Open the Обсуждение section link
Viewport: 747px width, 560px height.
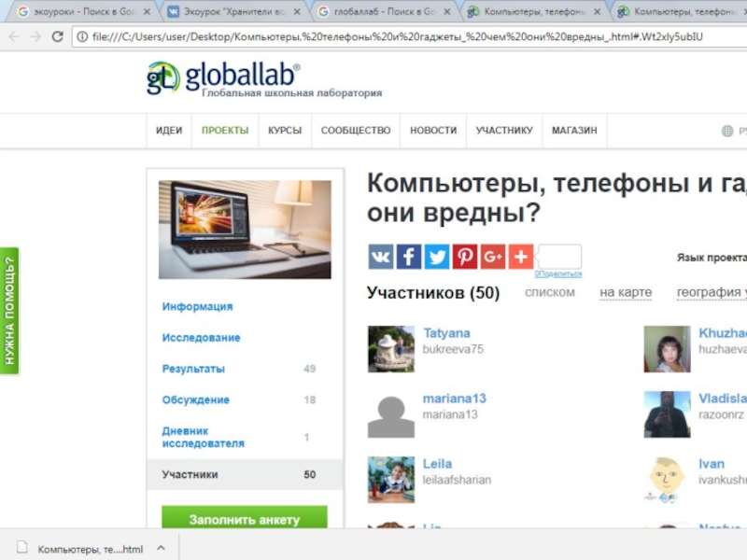pyautogui.click(x=195, y=399)
